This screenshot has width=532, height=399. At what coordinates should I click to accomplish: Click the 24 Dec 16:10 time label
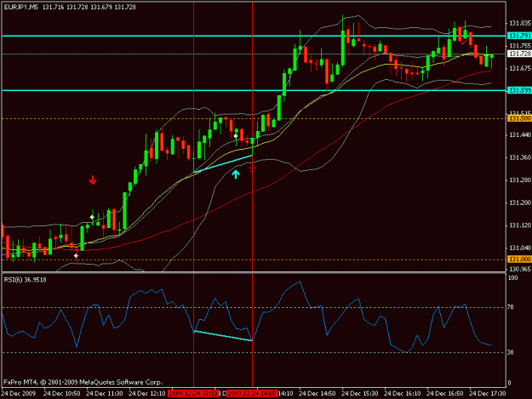point(403,394)
